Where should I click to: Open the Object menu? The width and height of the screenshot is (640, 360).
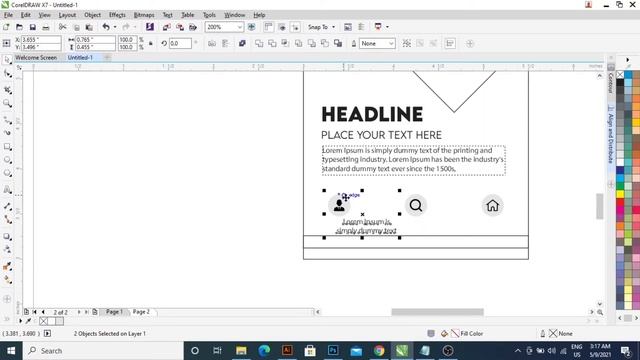click(92, 15)
